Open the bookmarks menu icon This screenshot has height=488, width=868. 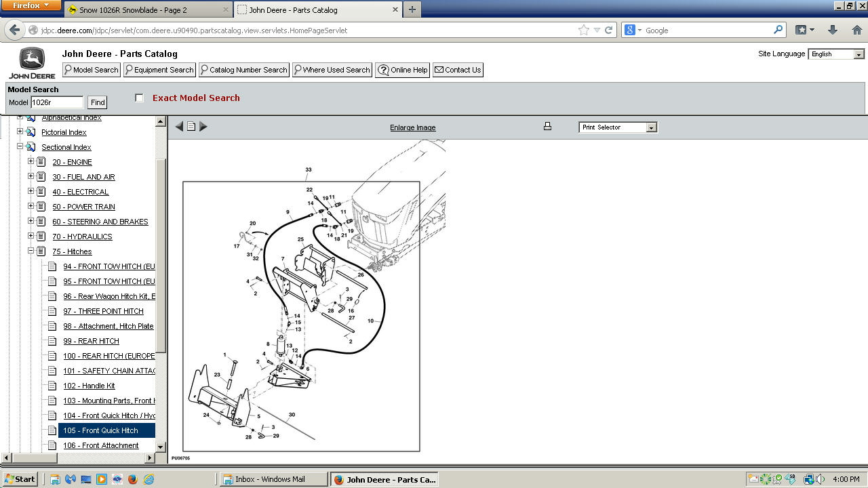(804, 30)
